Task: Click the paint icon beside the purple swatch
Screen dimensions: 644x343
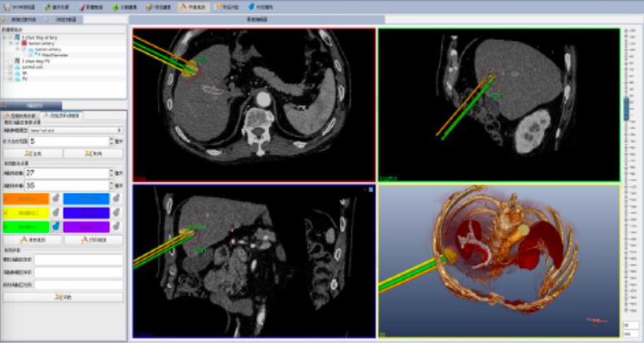Action: pos(114,226)
